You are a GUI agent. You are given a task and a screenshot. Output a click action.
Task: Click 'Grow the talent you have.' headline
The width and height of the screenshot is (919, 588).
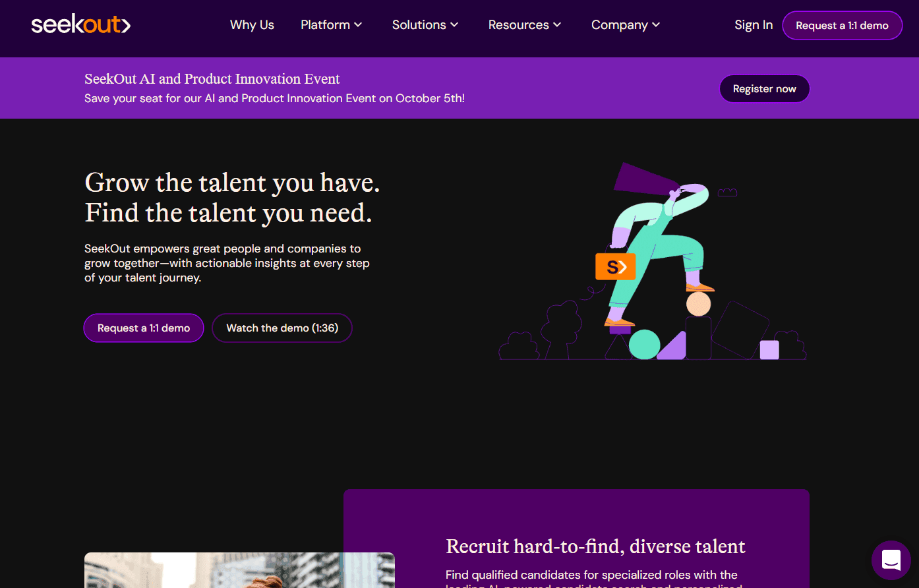[x=232, y=183]
